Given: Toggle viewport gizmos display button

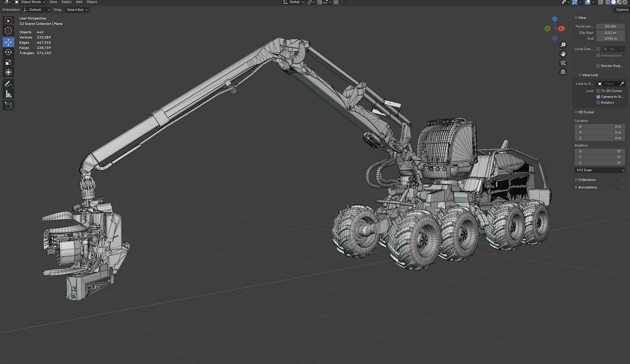Looking at the screenshot, I should (575, 2).
